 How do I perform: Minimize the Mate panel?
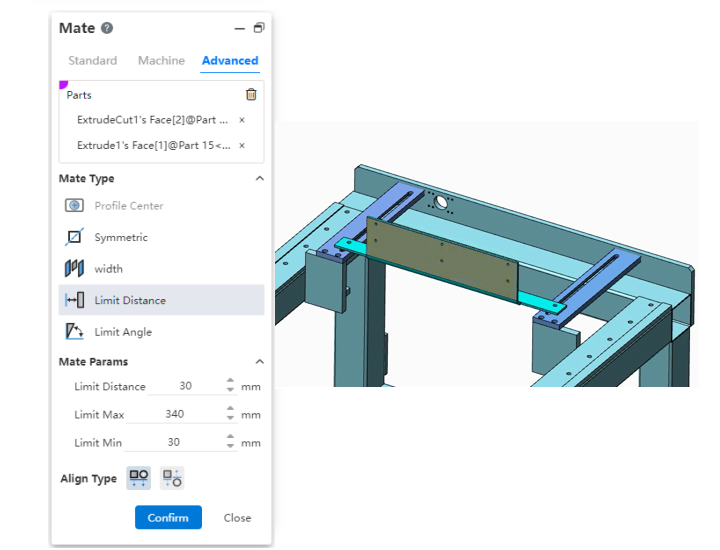click(x=240, y=28)
